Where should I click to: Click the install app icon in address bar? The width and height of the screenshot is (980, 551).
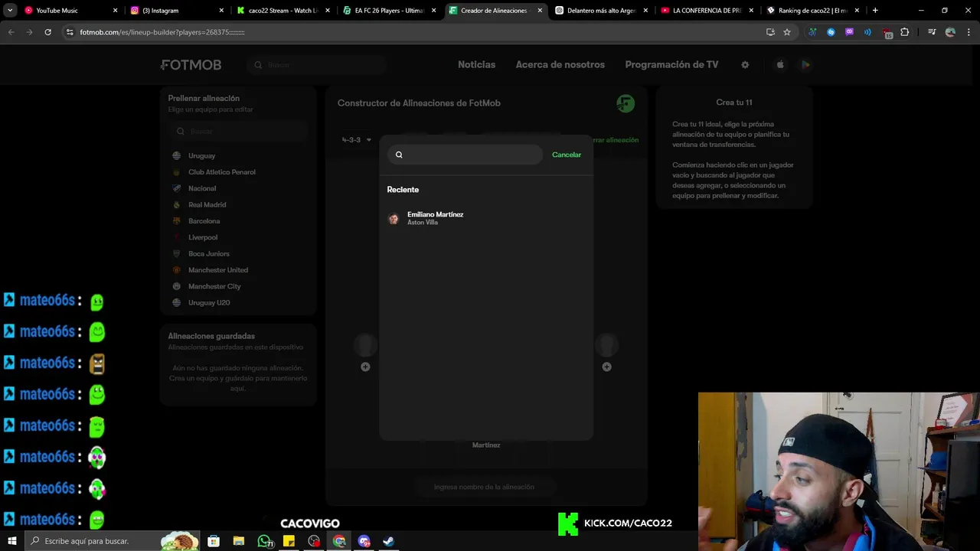tap(770, 32)
